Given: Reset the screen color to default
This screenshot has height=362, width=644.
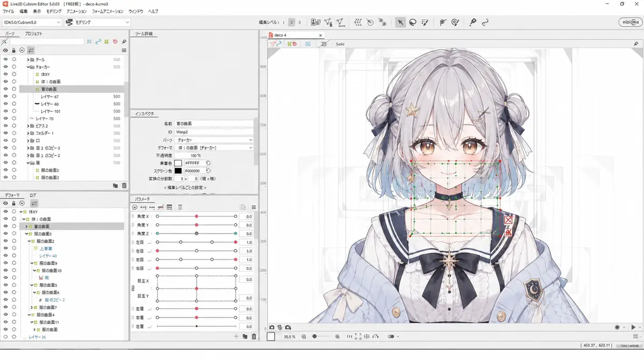Looking at the screenshot, I should tap(208, 171).
